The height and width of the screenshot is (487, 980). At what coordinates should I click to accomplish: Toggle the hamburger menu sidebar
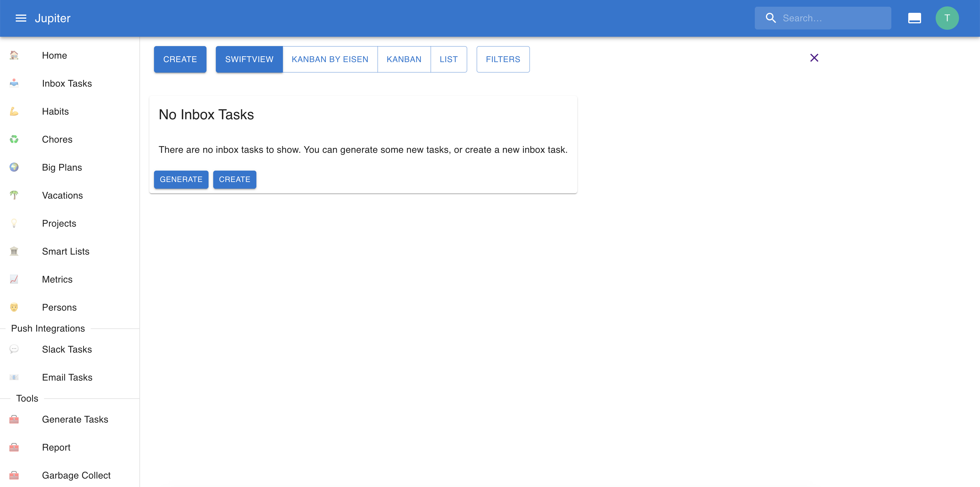[20, 18]
